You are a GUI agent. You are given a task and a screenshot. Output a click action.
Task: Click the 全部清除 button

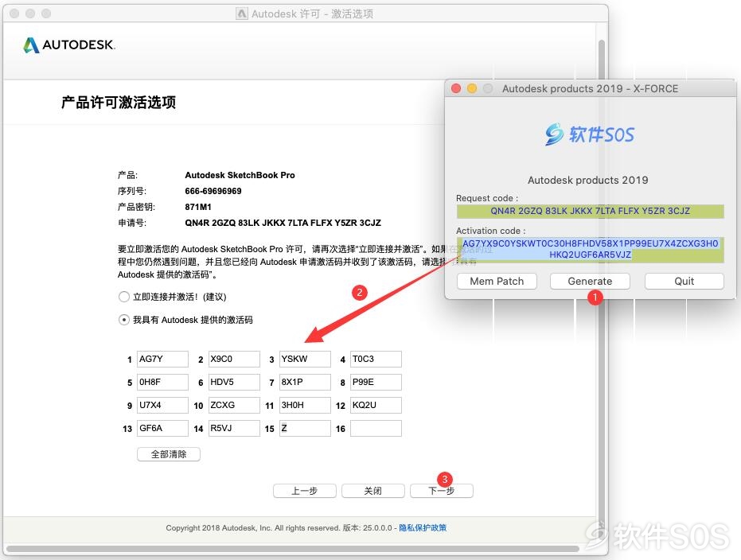click(169, 454)
